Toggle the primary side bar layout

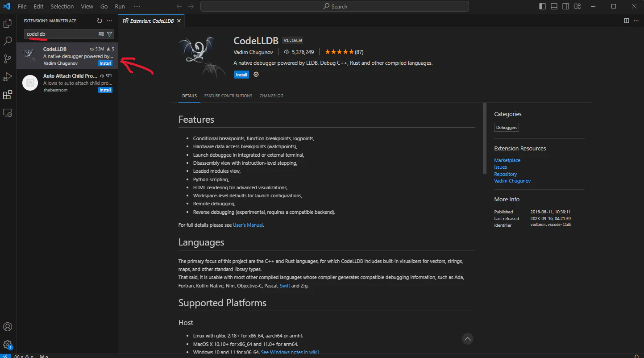[x=542, y=6]
